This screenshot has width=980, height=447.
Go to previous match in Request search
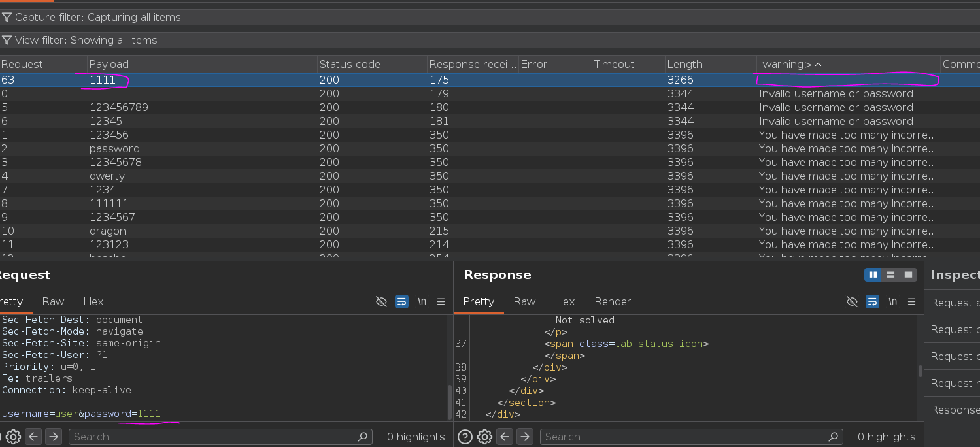click(x=34, y=437)
